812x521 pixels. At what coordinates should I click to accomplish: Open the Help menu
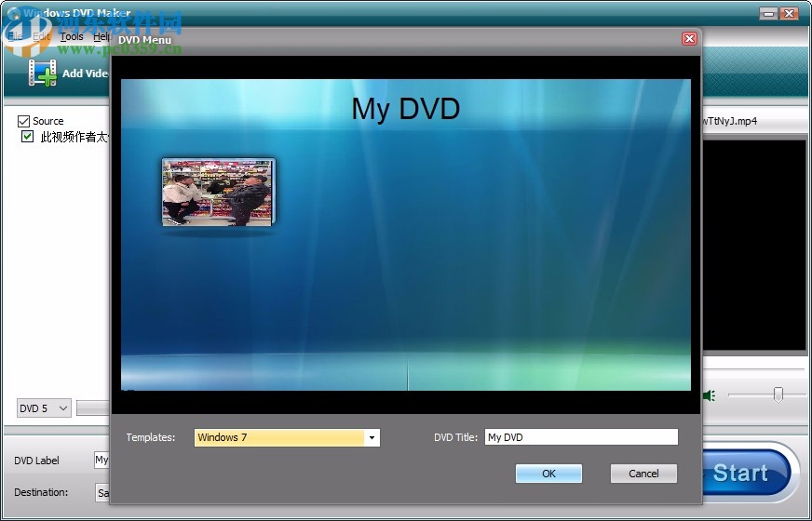coord(101,36)
